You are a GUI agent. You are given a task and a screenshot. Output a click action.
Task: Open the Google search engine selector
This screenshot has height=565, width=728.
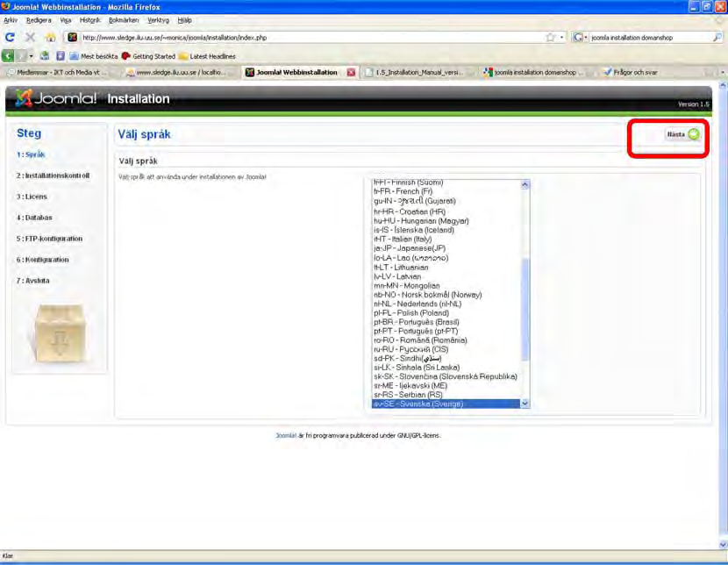pos(580,37)
